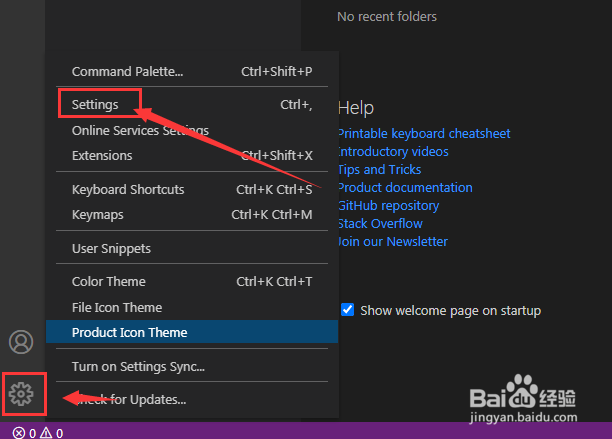Click the Manage gear icon
The height and width of the screenshot is (439, 612).
click(21, 394)
